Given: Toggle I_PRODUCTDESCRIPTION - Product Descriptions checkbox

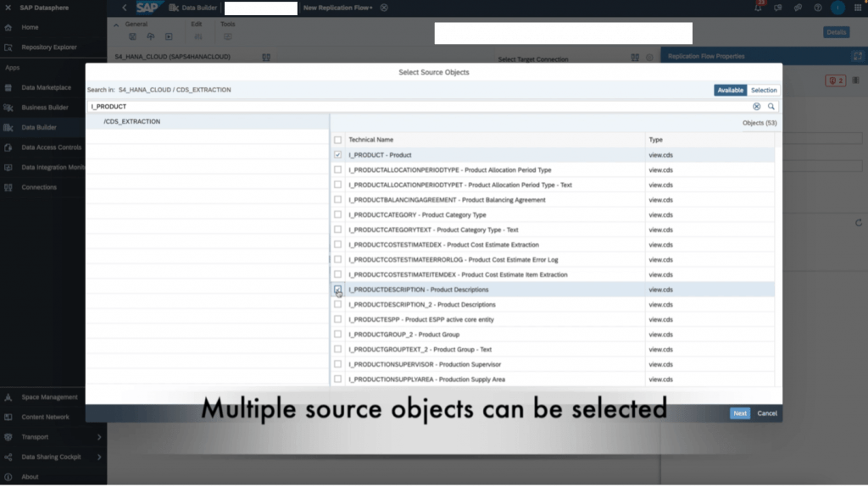Looking at the screenshot, I should pyautogui.click(x=337, y=290).
